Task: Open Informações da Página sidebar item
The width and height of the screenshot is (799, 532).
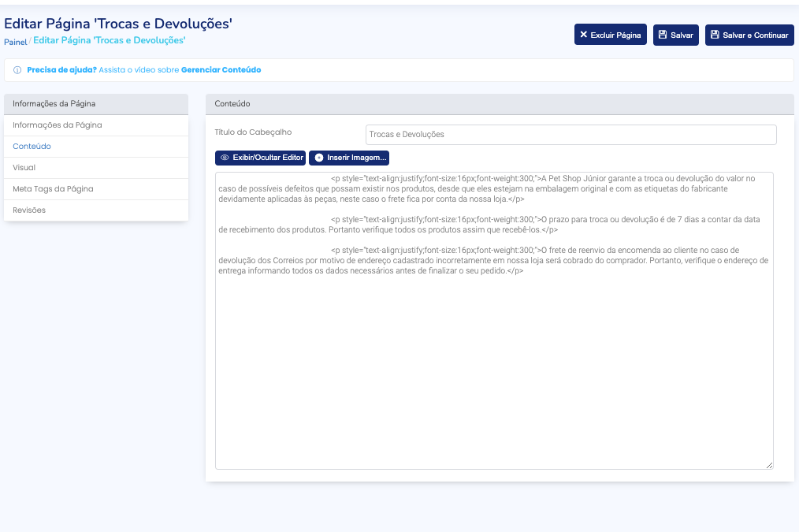Action: point(58,125)
